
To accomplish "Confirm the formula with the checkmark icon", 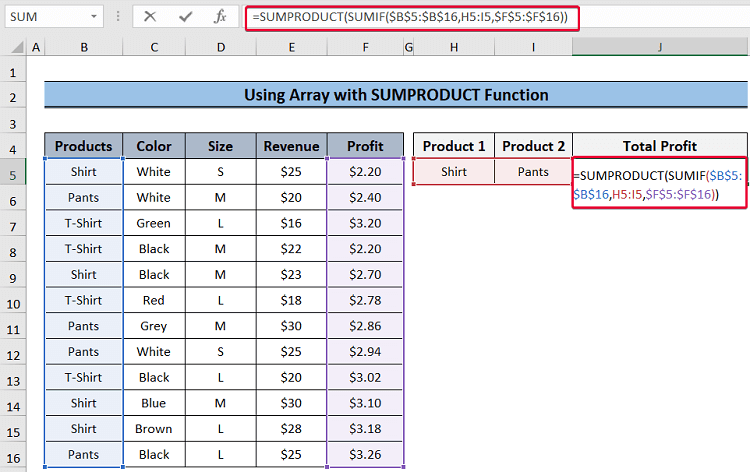I will (x=185, y=17).
